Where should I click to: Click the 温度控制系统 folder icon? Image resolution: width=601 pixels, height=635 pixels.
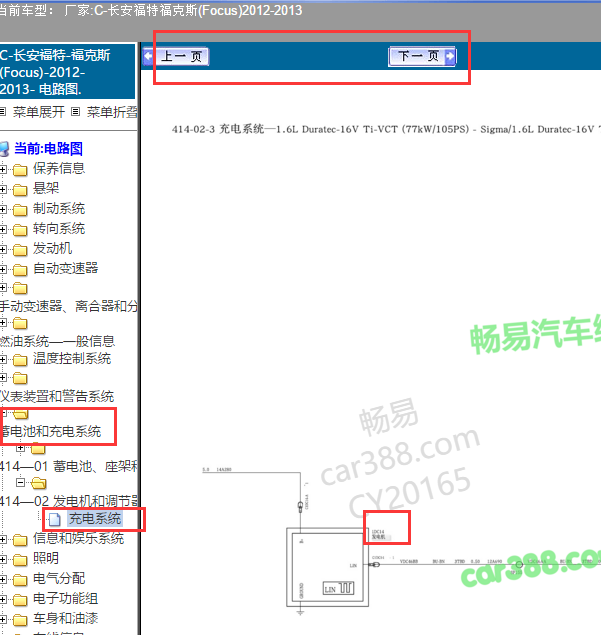20,360
